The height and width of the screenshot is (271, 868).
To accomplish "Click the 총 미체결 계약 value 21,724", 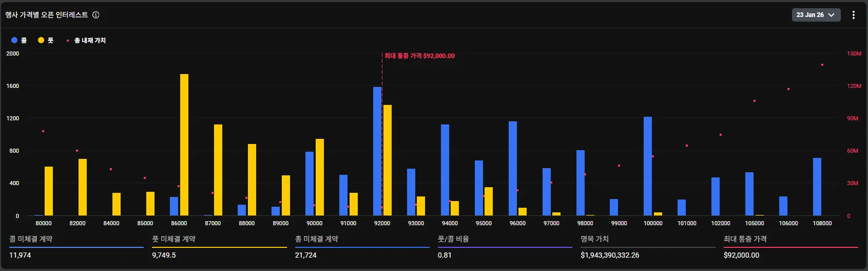I will pyautogui.click(x=306, y=255).
